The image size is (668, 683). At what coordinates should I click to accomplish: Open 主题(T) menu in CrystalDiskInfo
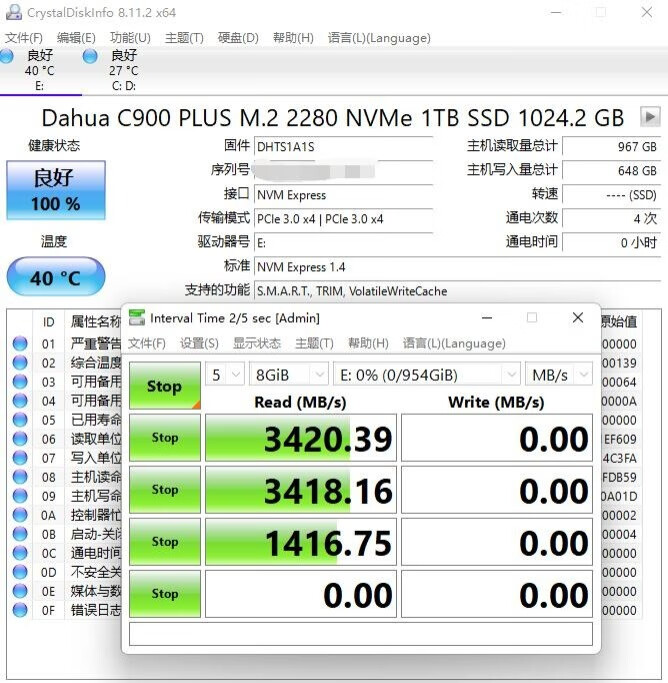(x=184, y=38)
